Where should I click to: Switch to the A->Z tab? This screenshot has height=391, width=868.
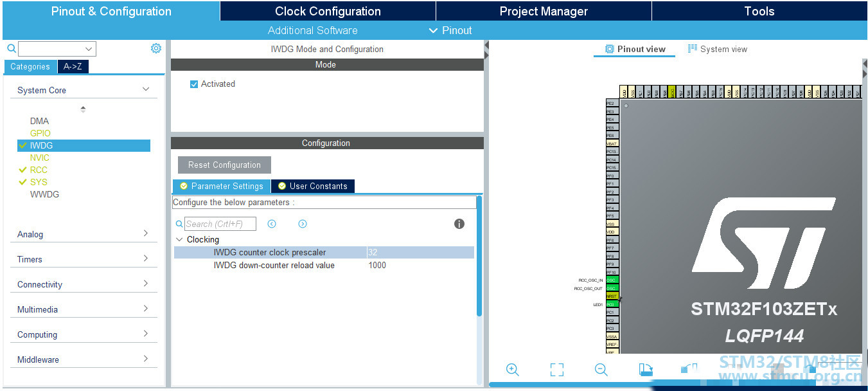tap(73, 66)
